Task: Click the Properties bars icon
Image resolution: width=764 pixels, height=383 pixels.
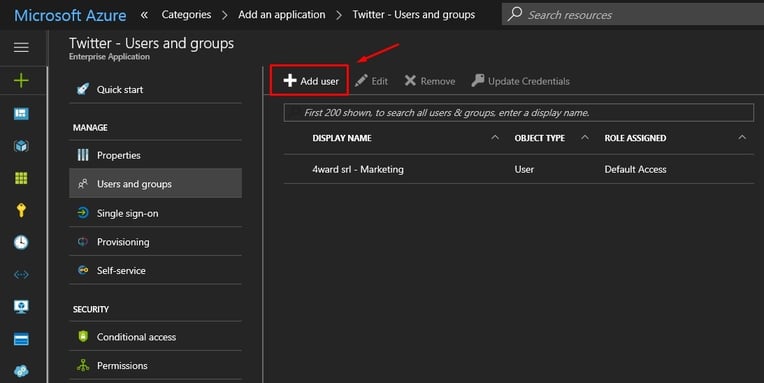Action: [83, 155]
